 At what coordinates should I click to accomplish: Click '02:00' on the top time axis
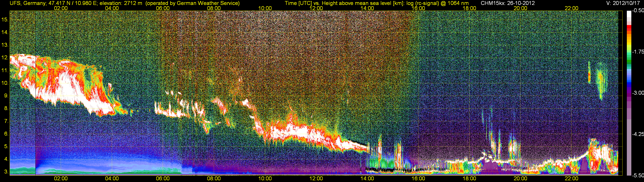[61, 8]
